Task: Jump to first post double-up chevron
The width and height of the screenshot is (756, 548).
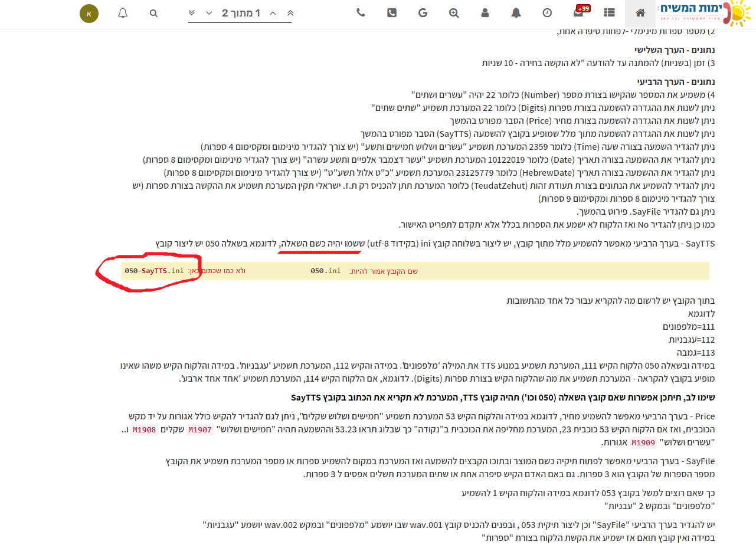Action: (x=290, y=13)
